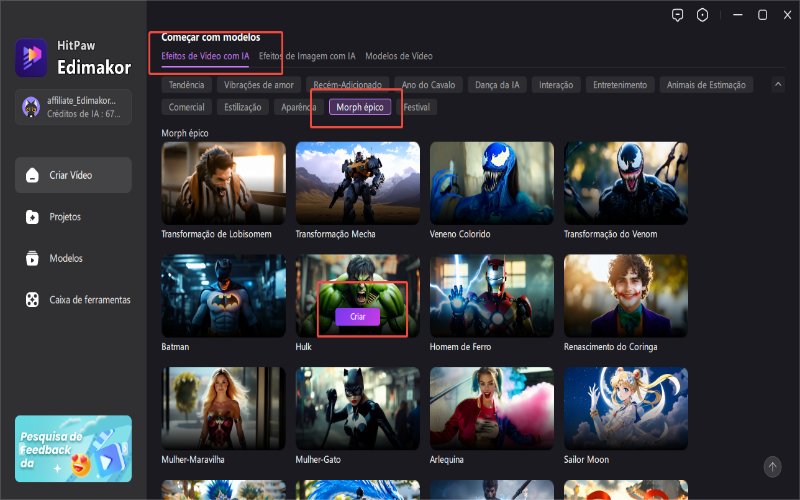Select the Recém-Adicionado category tag
Image resolution: width=800 pixels, height=500 pixels.
[x=347, y=85]
